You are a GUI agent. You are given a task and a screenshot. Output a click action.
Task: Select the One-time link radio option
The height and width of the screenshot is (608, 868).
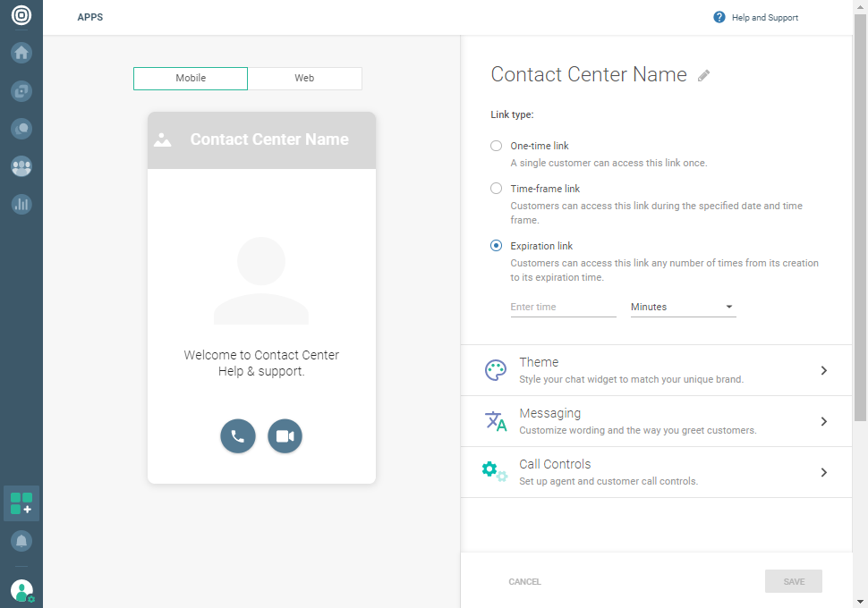[497, 146]
